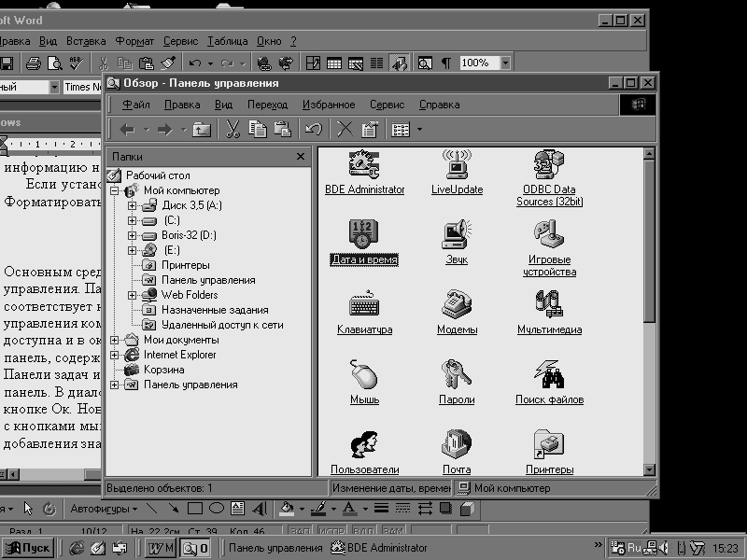
Task: Expand the Boris-32 (D:) node
Action: (x=132, y=236)
